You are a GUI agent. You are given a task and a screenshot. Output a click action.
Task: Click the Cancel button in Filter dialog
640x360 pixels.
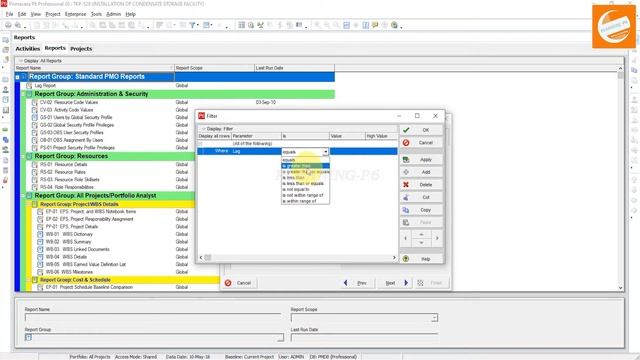pos(421,142)
